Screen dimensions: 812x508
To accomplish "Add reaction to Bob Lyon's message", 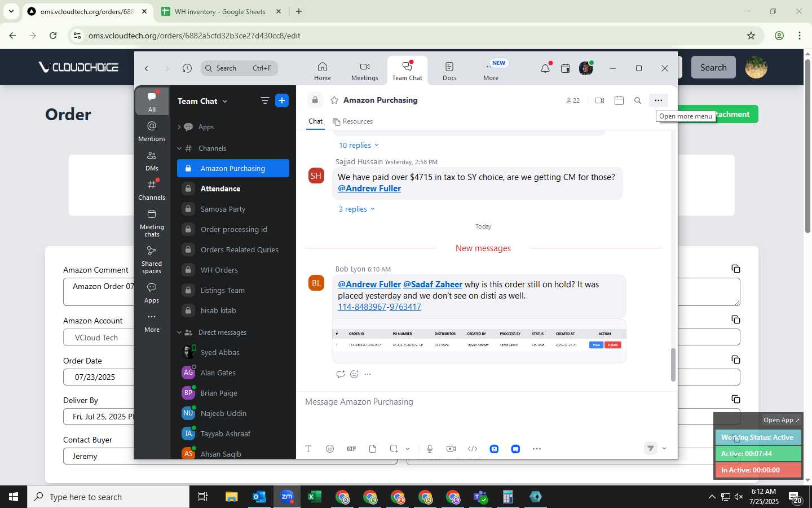I will coord(355,374).
